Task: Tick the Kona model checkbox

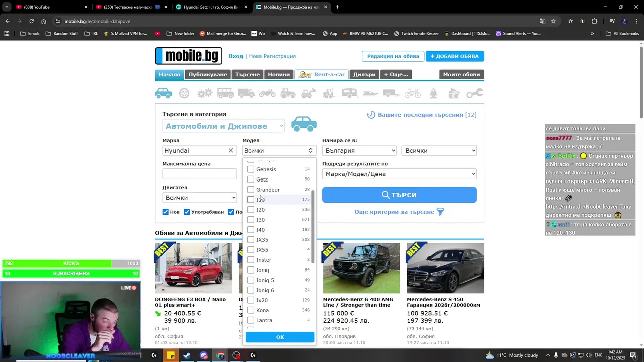Action: pyautogui.click(x=251, y=310)
